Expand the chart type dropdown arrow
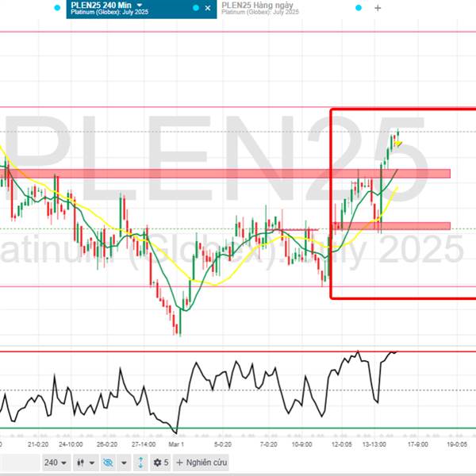 [x=92, y=463]
